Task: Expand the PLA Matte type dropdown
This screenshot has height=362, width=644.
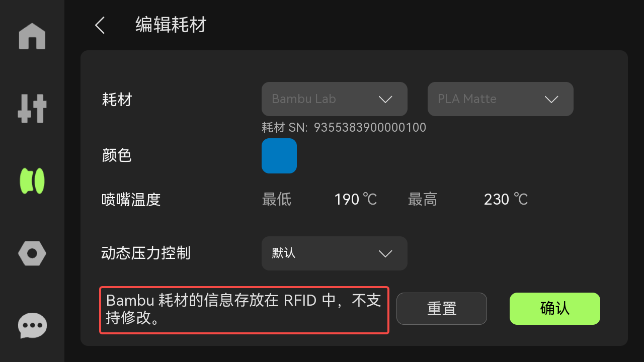Action: [501, 99]
